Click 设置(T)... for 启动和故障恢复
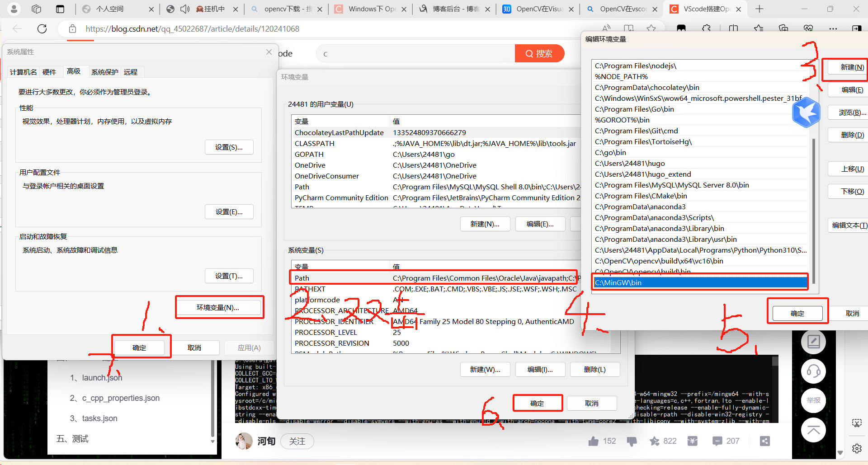Viewport: 868px width, 465px height. 229,276
